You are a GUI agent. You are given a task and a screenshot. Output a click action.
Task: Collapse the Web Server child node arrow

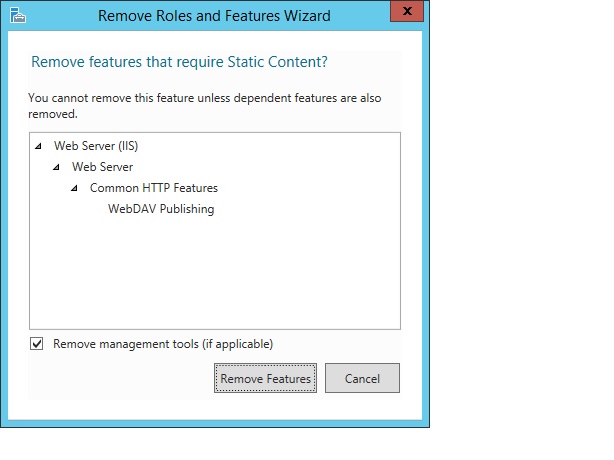[56, 167]
